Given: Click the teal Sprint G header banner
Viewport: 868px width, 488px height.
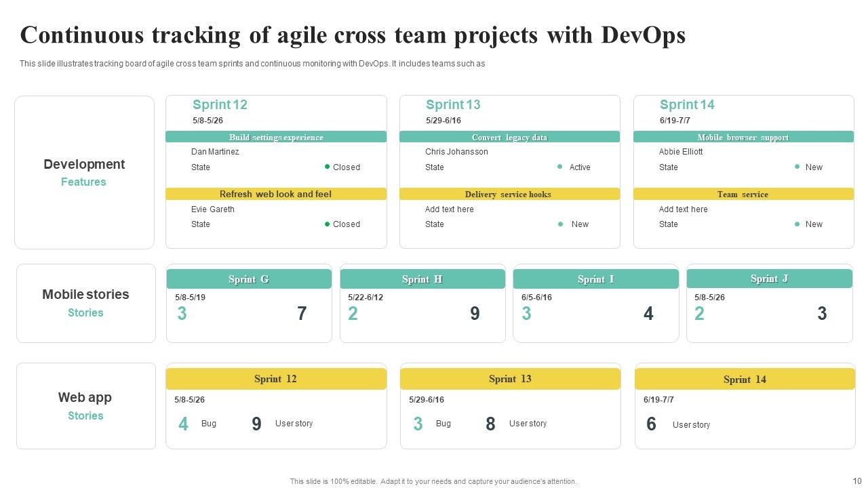Looking at the screenshot, I should tap(248, 279).
